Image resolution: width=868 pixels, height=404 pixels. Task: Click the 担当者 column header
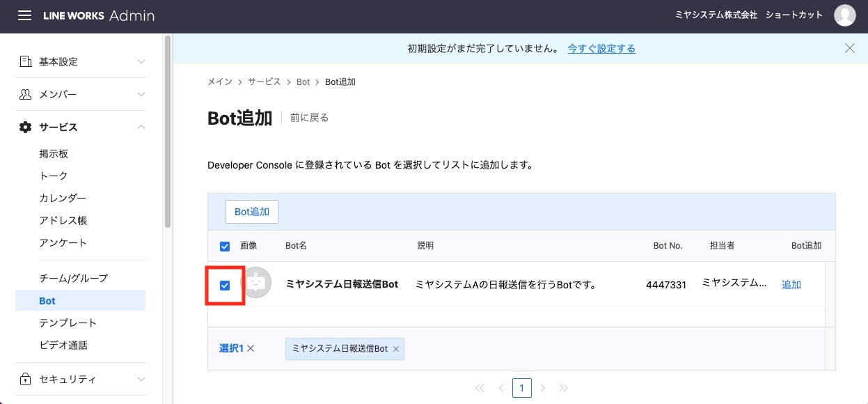coord(723,246)
